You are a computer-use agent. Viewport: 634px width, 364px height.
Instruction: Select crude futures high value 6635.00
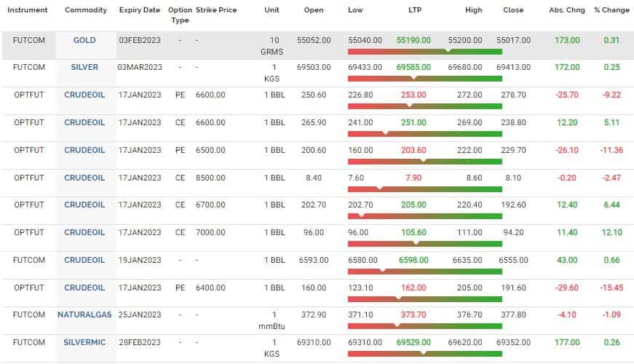pos(467,260)
